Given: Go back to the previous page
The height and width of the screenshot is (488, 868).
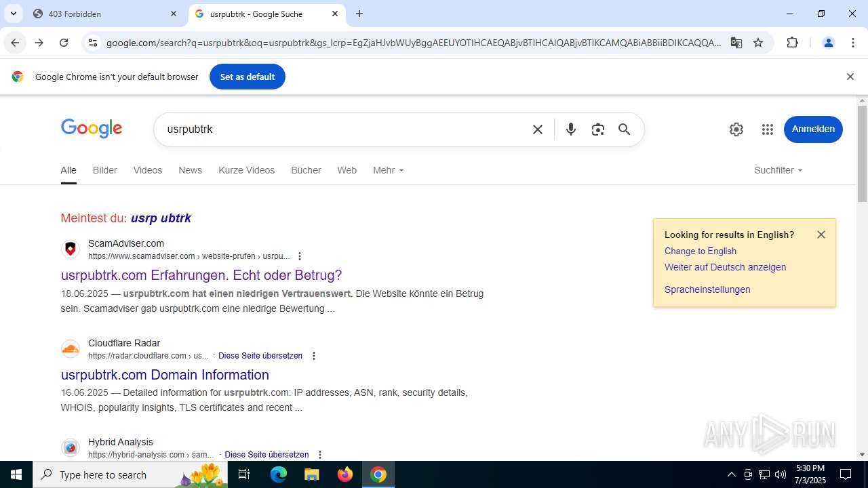Looking at the screenshot, I should point(15,43).
